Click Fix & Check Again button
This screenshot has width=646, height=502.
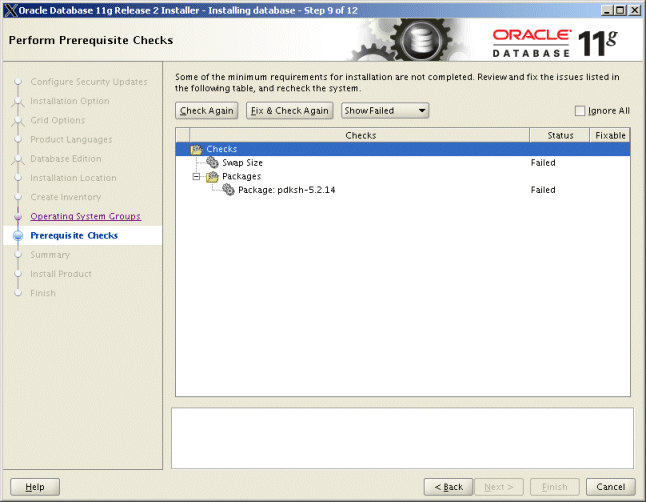[x=290, y=110]
